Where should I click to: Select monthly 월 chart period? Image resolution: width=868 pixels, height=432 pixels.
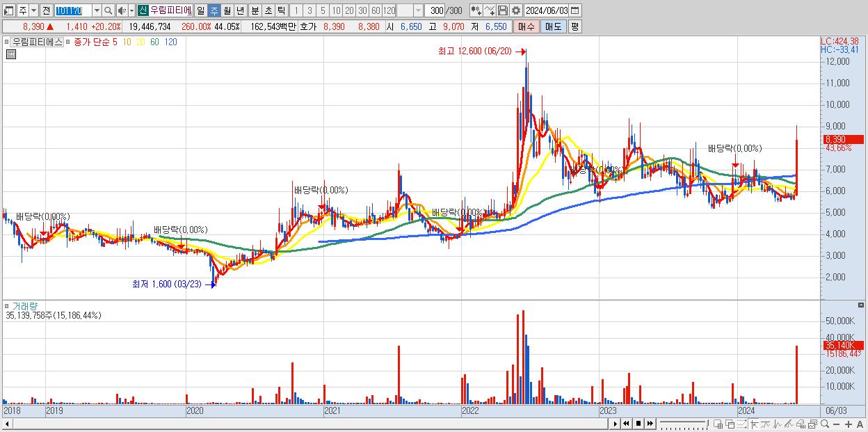pyautogui.click(x=227, y=10)
